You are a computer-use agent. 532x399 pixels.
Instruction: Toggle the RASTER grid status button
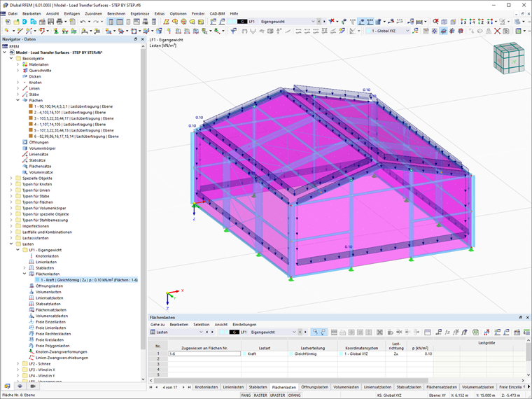[x=260, y=395]
